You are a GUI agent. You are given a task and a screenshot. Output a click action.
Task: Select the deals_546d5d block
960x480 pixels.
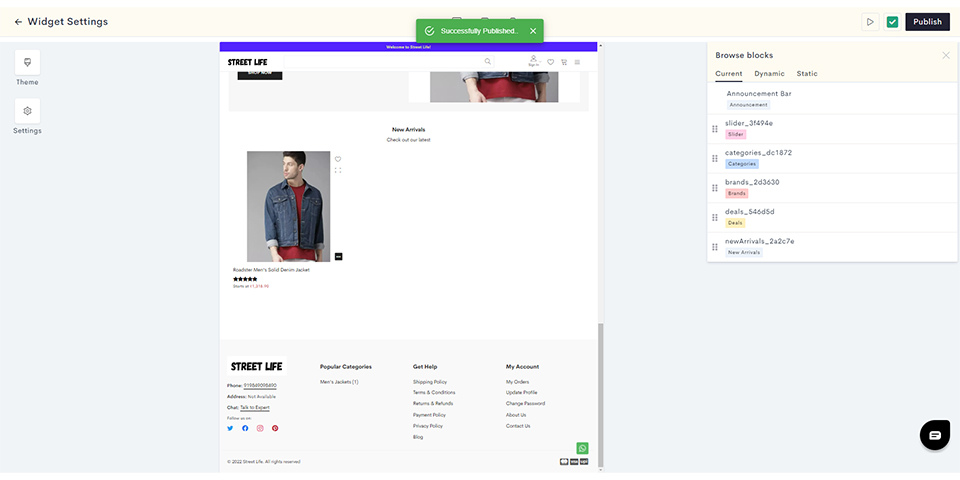pyautogui.click(x=832, y=217)
